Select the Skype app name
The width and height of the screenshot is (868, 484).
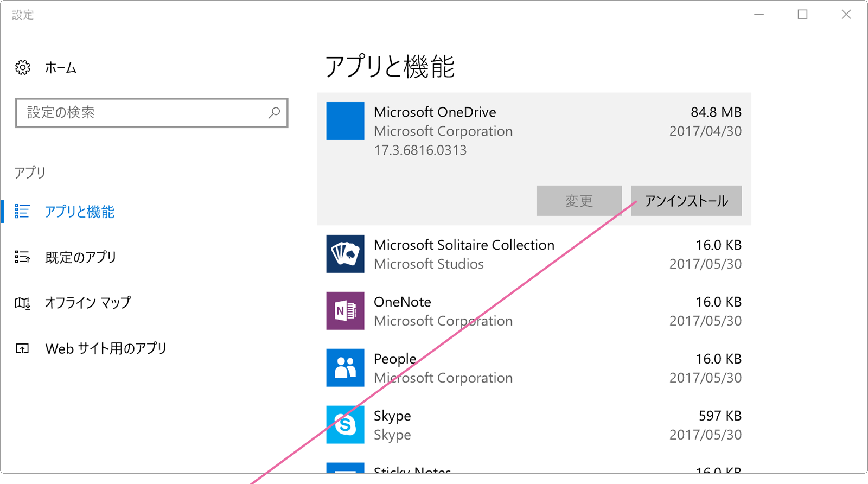(x=392, y=416)
